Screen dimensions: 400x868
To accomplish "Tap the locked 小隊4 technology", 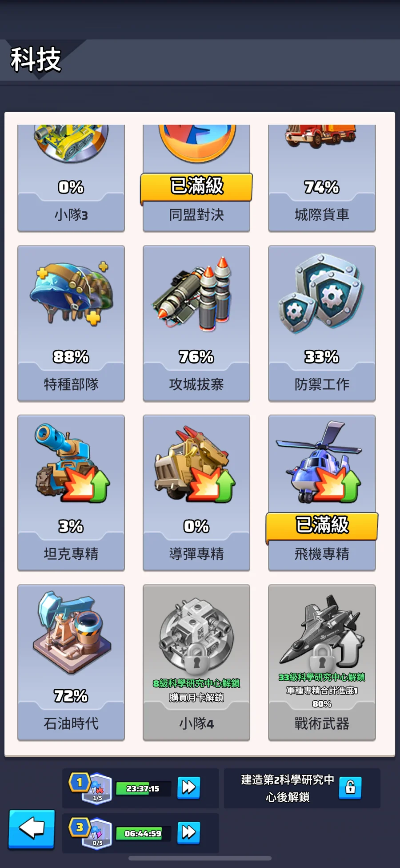I will coord(196,662).
